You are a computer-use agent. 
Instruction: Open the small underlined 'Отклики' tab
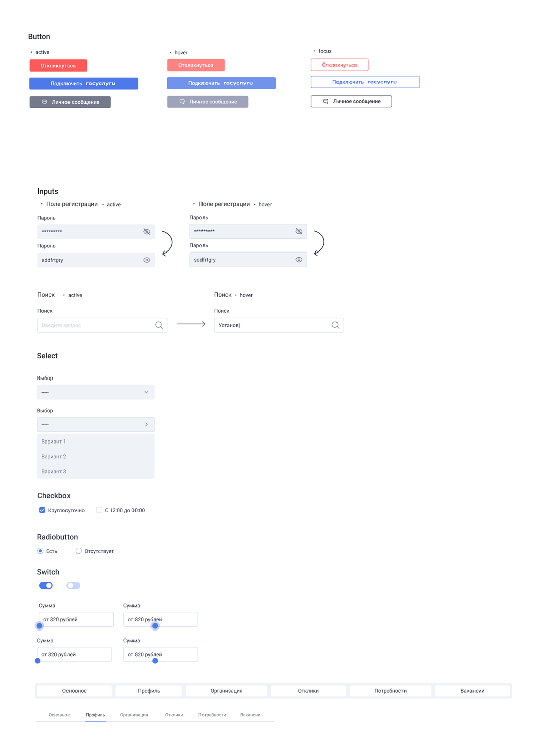point(174,715)
